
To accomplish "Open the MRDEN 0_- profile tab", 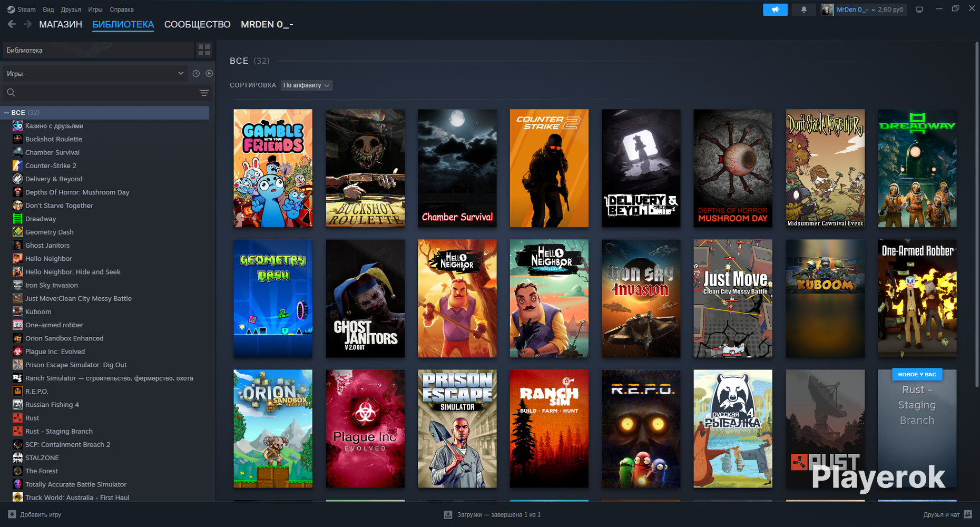I will tap(267, 24).
